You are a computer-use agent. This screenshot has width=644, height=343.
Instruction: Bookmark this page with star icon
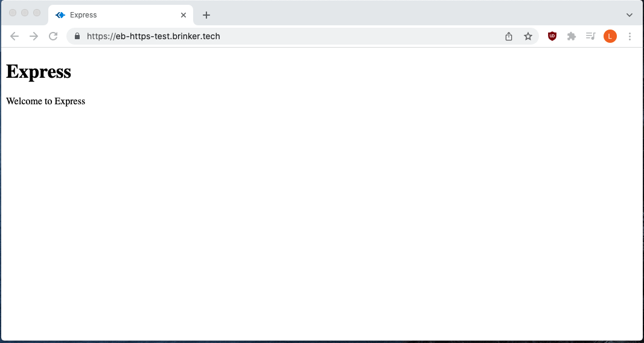[528, 37]
